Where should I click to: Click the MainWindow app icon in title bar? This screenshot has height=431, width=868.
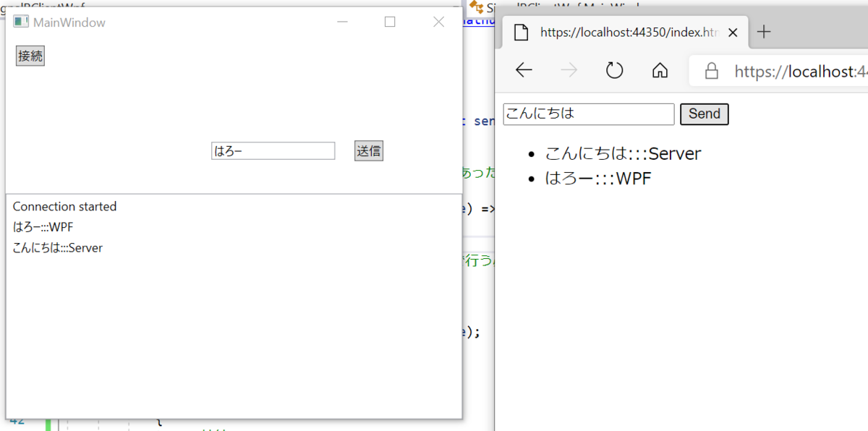20,22
